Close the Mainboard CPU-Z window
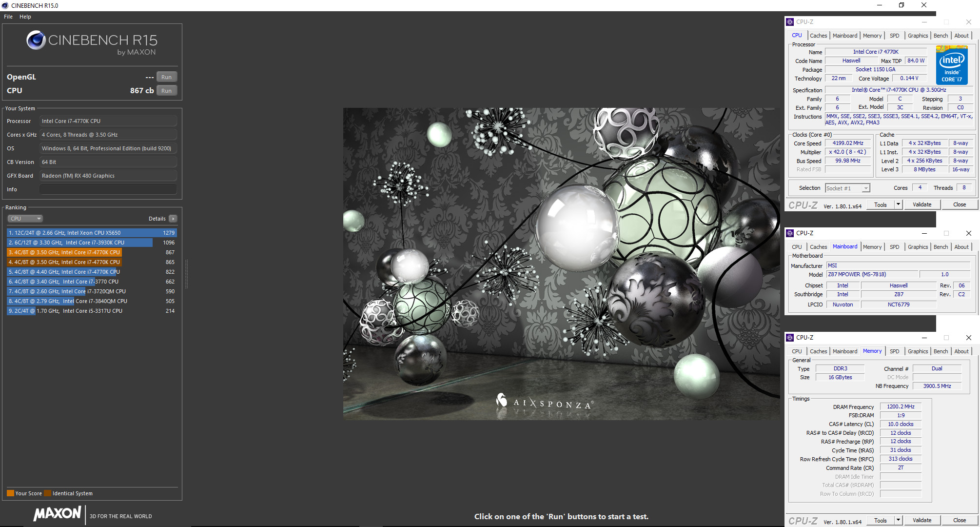This screenshot has height=527, width=980. pyautogui.click(x=969, y=233)
